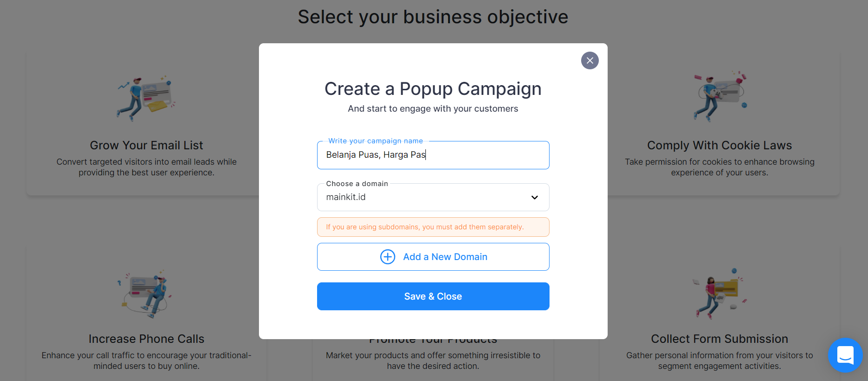
Task: Select the Comply With Cookie Laws objective
Action: click(x=720, y=145)
